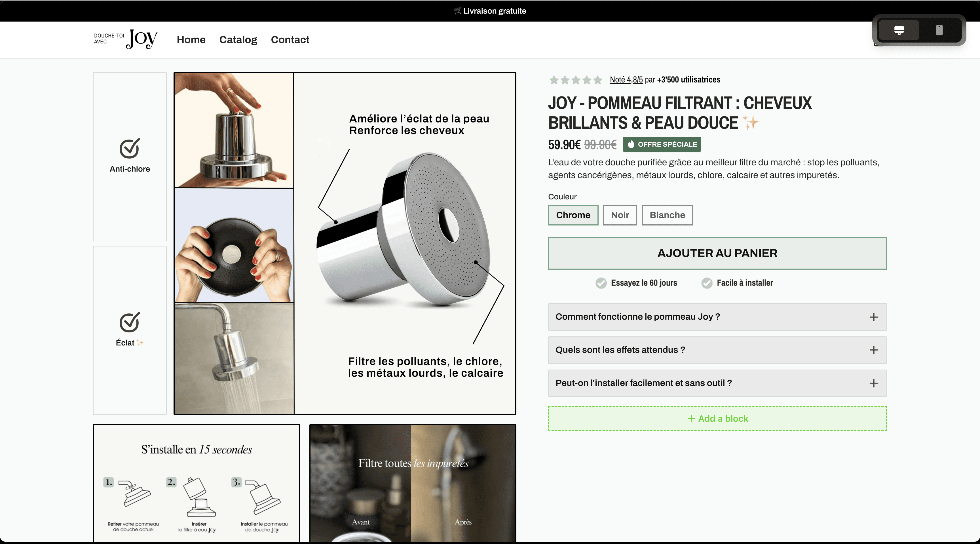Open the Catalog menu item

[x=238, y=39]
